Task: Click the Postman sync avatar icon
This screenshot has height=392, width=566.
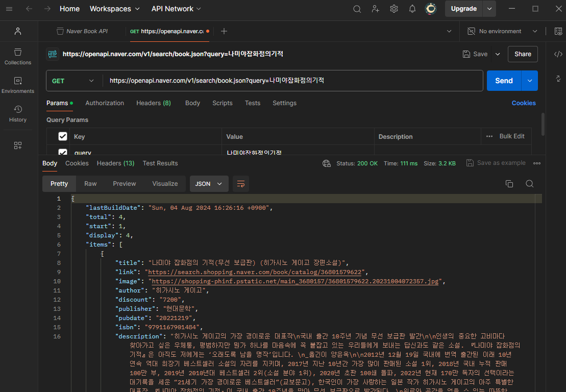Action: pos(431,9)
